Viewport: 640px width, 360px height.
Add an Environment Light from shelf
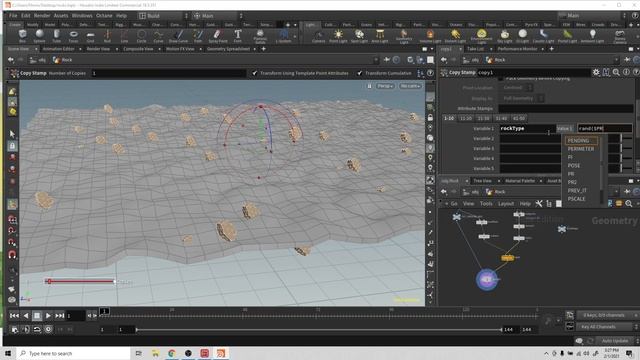pyautogui.click(x=482, y=36)
